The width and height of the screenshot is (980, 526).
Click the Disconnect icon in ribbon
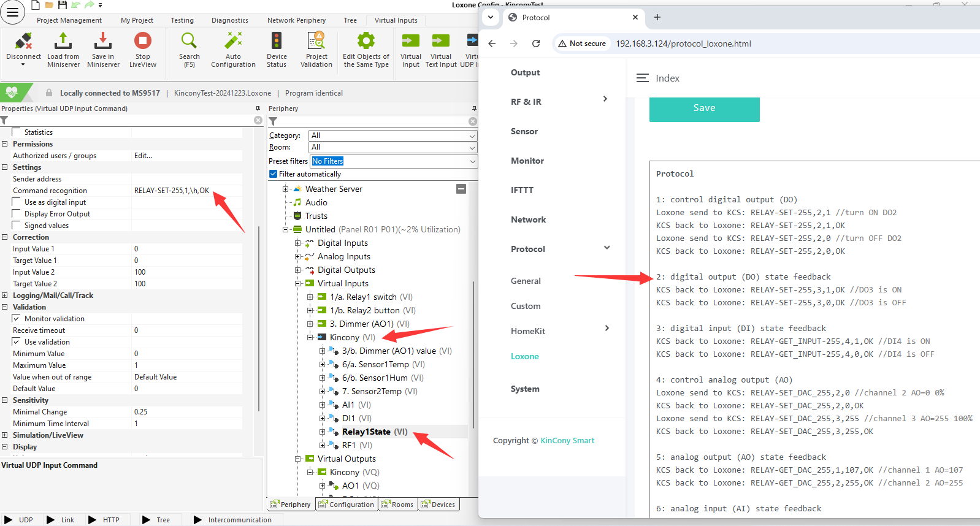click(23, 42)
